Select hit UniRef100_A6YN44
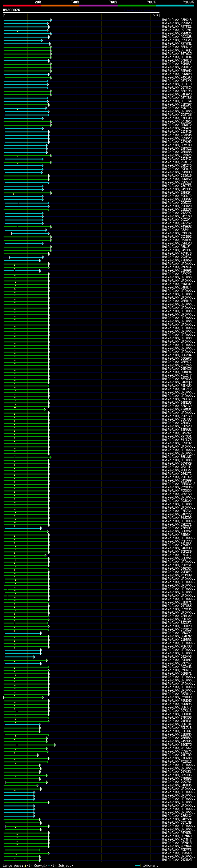 [x=177, y=846]
